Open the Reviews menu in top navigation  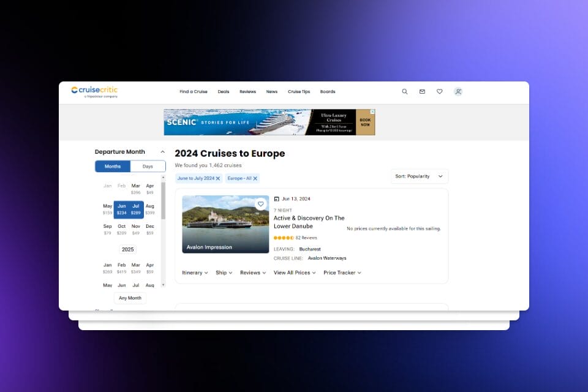248,91
